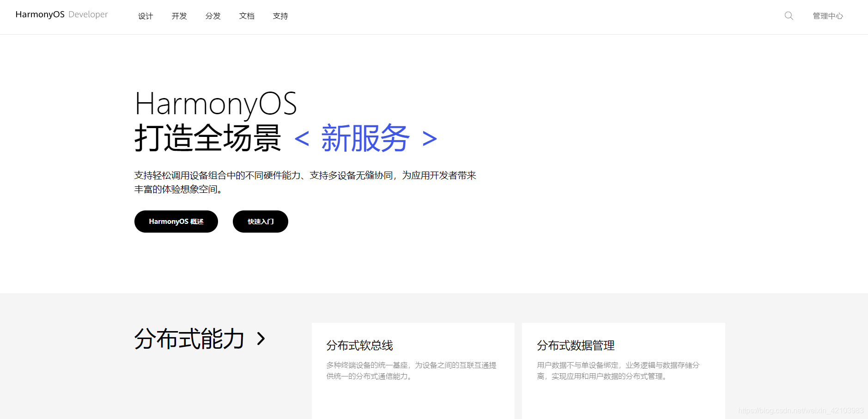868x419 pixels.
Task: Click the HarmonyOS Developer logo
Action: point(61,14)
